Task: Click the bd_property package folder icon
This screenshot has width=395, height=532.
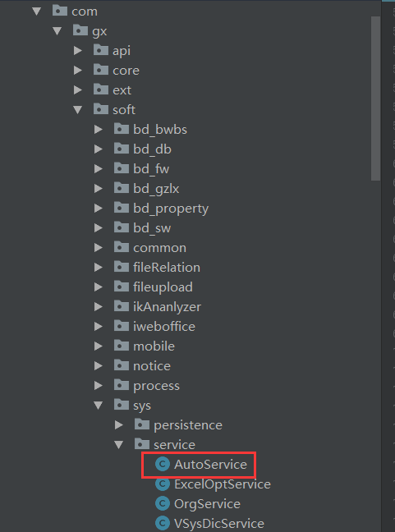Action: pos(122,208)
